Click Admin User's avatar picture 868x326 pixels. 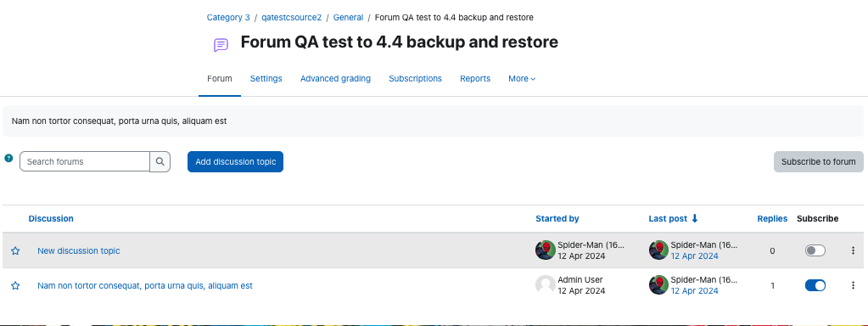click(x=546, y=285)
